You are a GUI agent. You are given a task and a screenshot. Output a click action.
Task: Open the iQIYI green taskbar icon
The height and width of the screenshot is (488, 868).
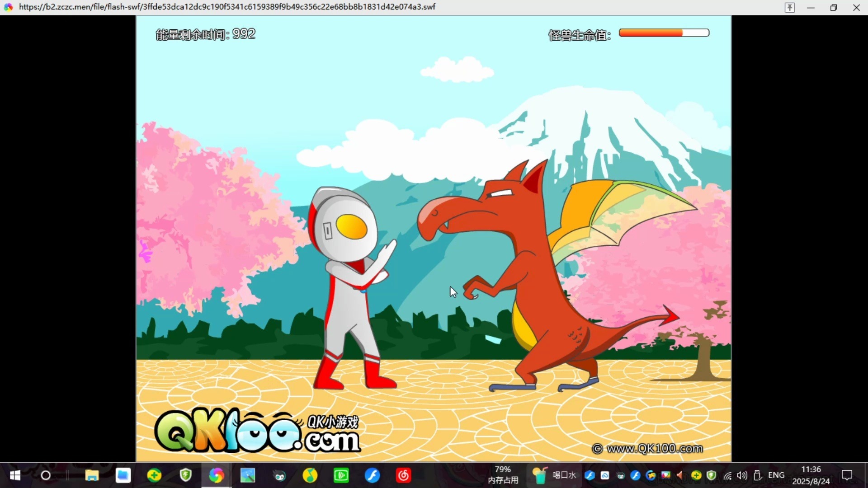(341, 475)
